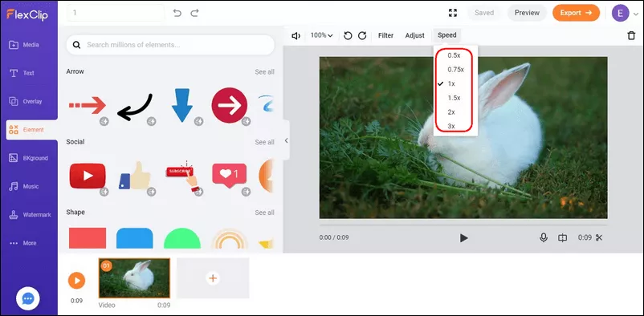Click the video progress bar

[463, 225]
